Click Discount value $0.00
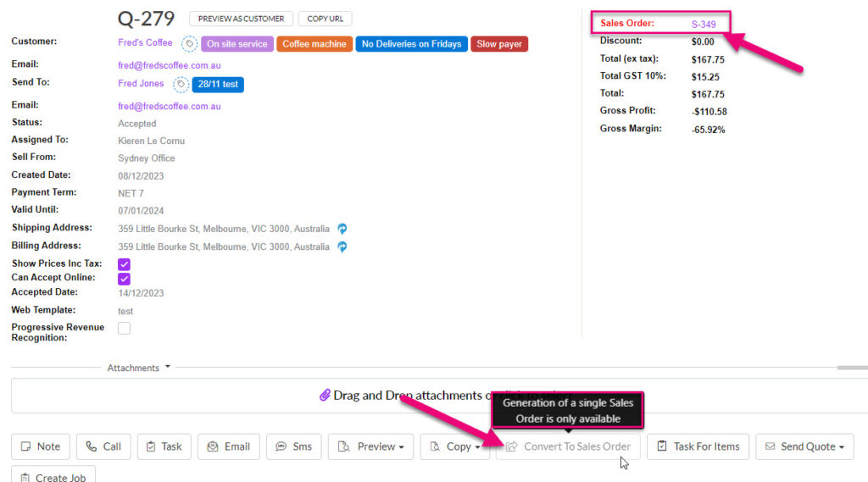 (703, 42)
